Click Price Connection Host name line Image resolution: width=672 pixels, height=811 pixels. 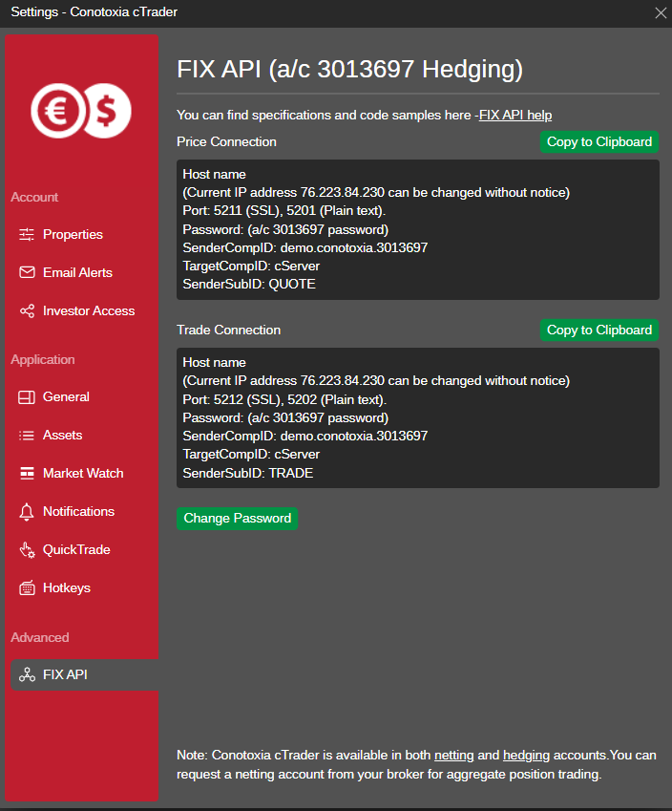[214, 174]
